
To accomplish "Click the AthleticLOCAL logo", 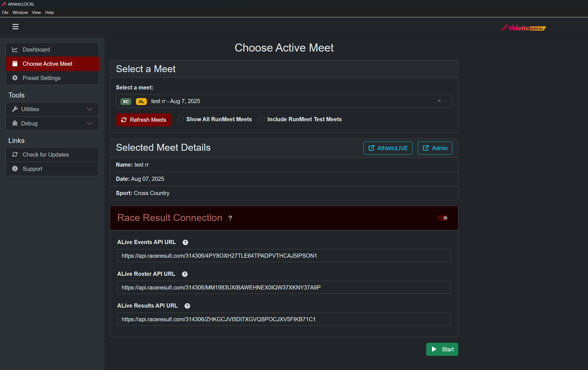I will [523, 28].
